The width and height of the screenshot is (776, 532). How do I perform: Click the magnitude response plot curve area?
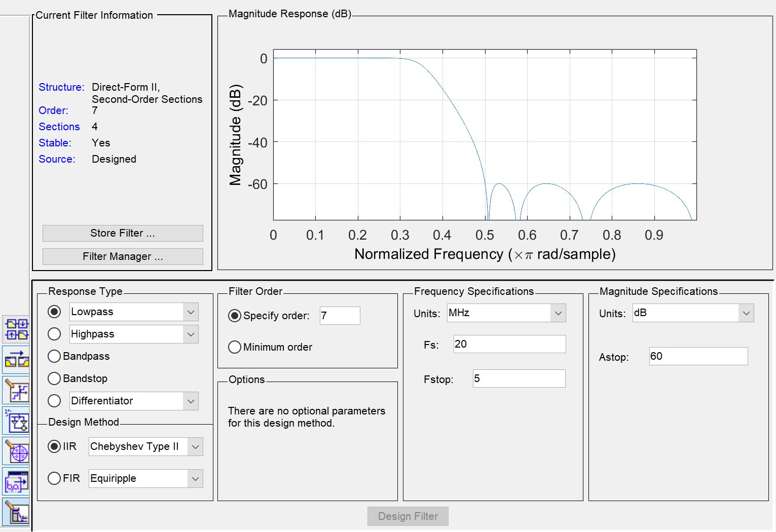pos(485,135)
